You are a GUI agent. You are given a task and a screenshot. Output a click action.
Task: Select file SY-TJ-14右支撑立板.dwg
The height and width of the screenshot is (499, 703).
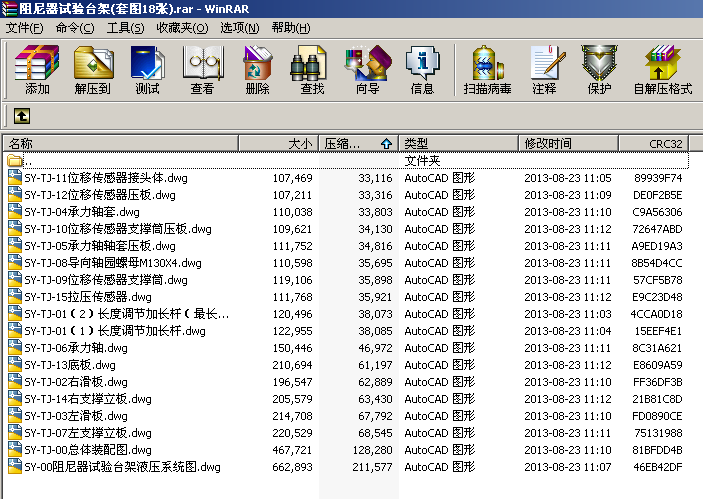[x=88, y=399]
